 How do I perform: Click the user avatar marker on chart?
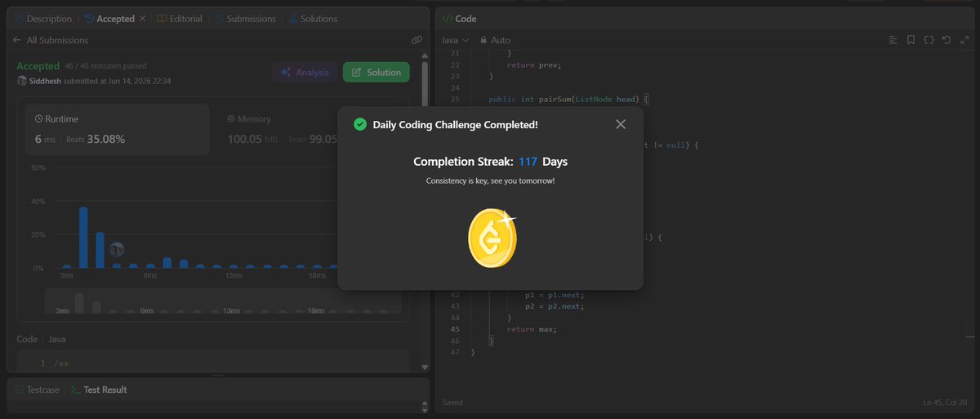[x=117, y=249]
